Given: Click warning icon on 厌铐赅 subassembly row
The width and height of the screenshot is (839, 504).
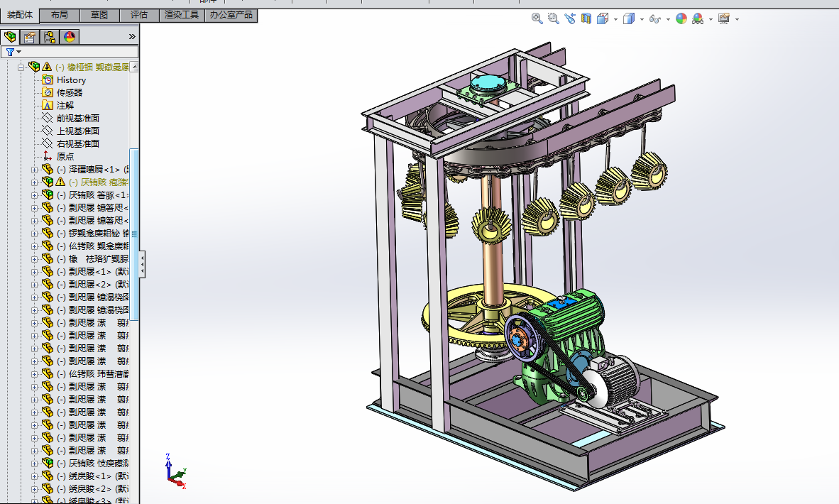Looking at the screenshot, I should (x=60, y=182).
